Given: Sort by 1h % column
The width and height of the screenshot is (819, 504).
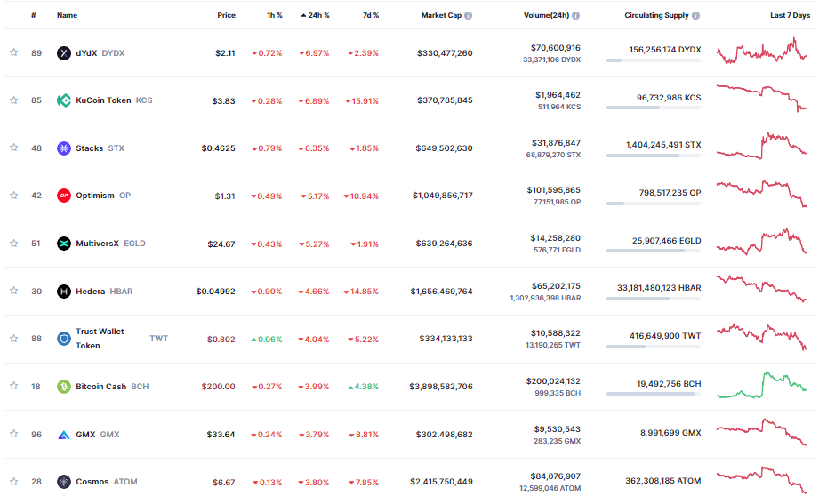Looking at the screenshot, I should click(274, 15).
